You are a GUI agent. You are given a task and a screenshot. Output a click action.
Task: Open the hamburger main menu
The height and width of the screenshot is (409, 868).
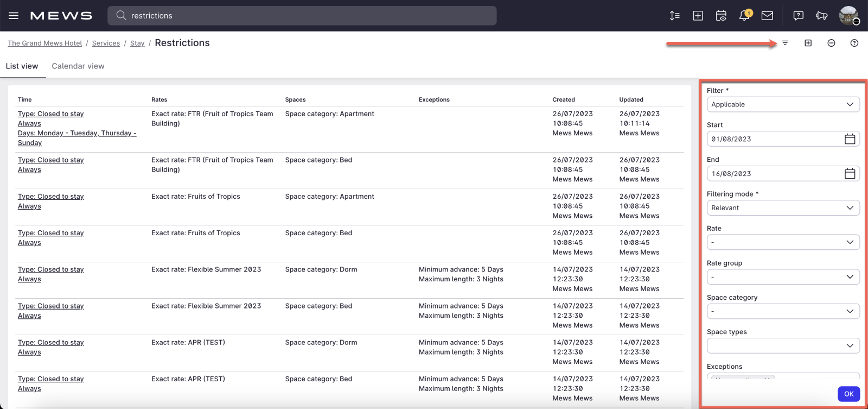click(14, 16)
